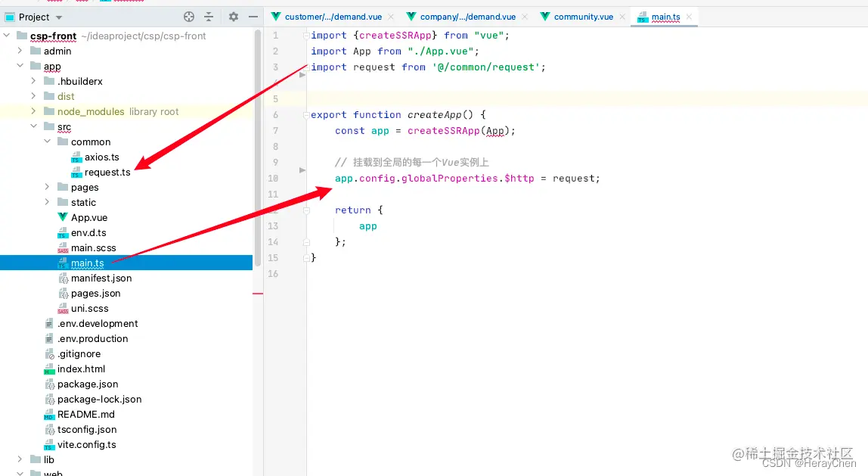Screen dimensions: 868x476
Task: Open App.vue in the project tree
Action: coord(89,218)
